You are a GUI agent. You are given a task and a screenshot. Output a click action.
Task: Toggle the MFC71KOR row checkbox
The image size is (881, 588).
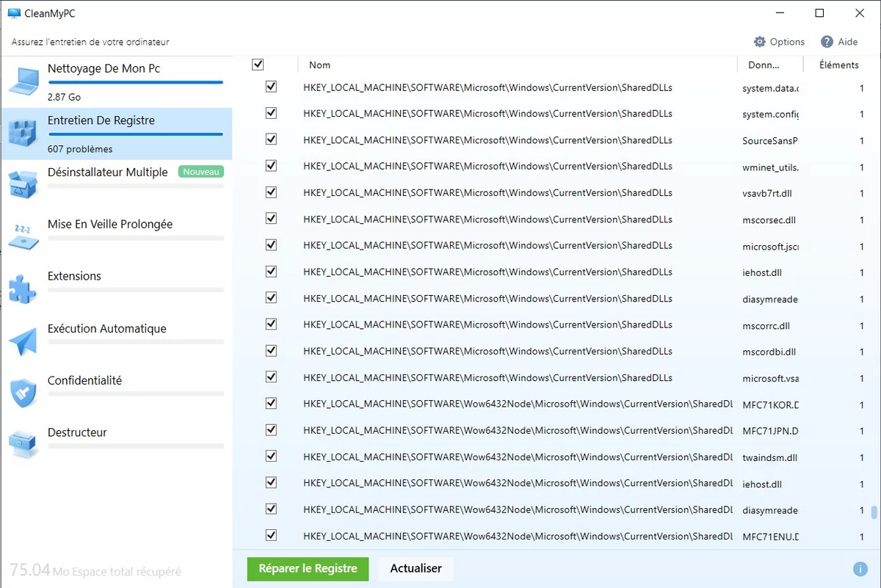coord(271,404)
